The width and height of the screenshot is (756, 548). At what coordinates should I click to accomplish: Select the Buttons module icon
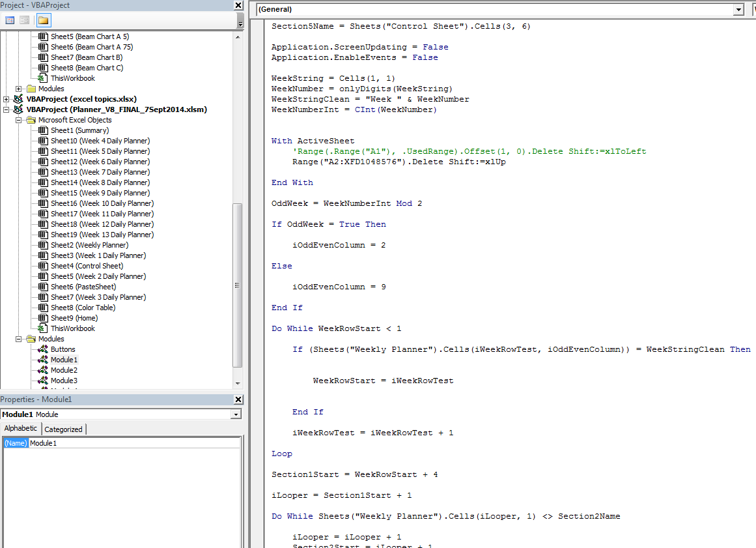click(43, 349)
